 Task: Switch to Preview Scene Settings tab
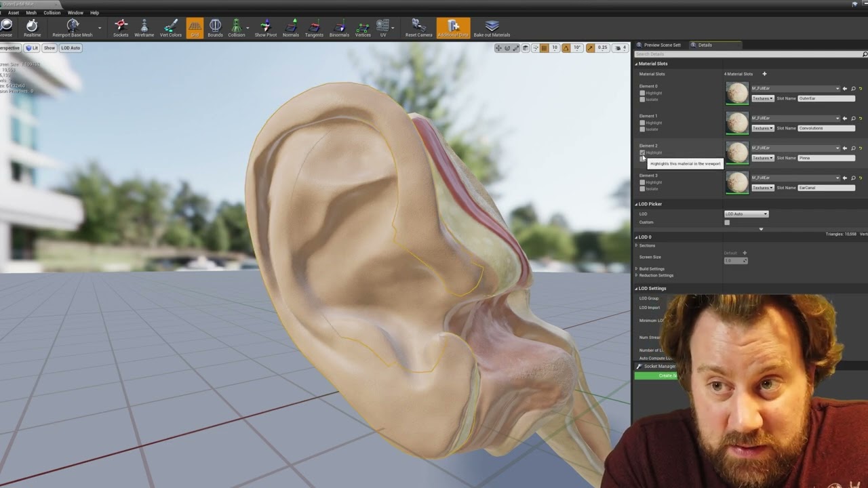tap(658, 45)
